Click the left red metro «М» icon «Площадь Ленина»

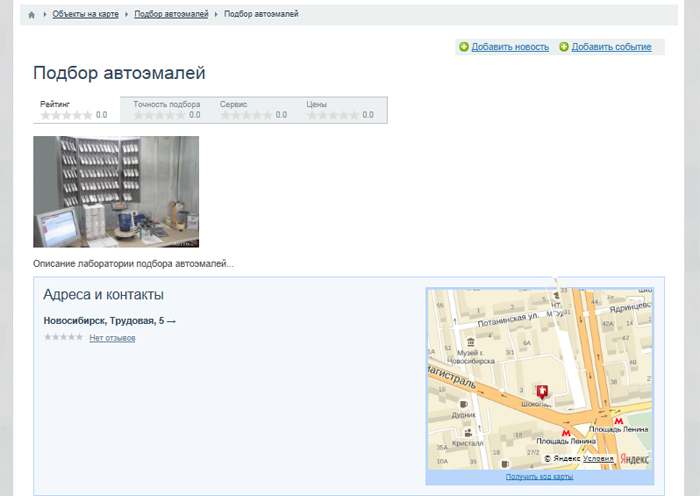click(566, 433)
